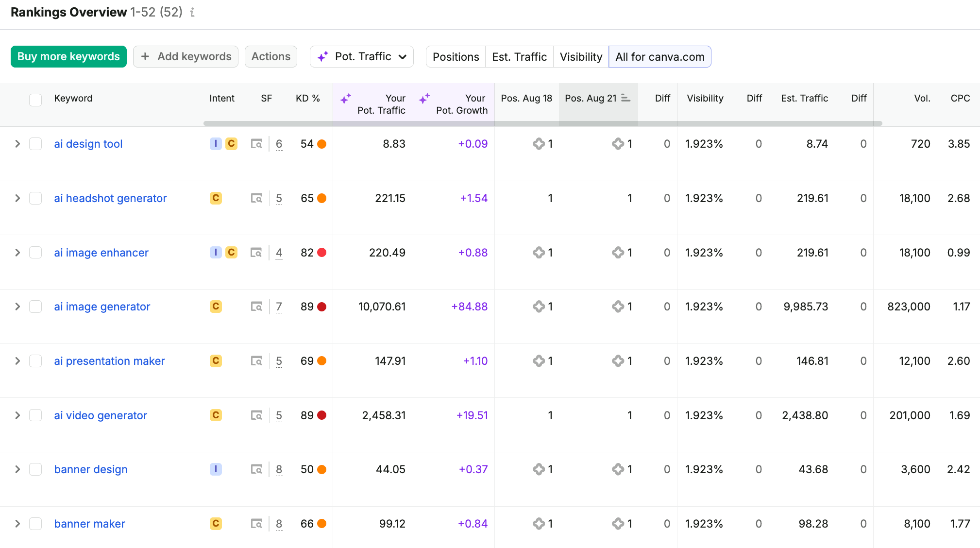The height and width of the screenshot is (548, 980).
Task: Click the Commercial intent badge for ai video generator
Action: coord(216,415)
